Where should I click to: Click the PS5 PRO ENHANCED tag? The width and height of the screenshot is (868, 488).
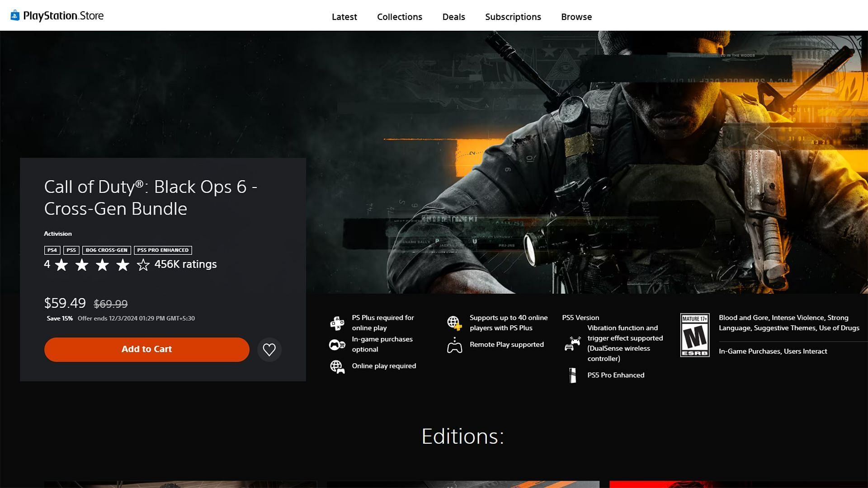point(163,250)
